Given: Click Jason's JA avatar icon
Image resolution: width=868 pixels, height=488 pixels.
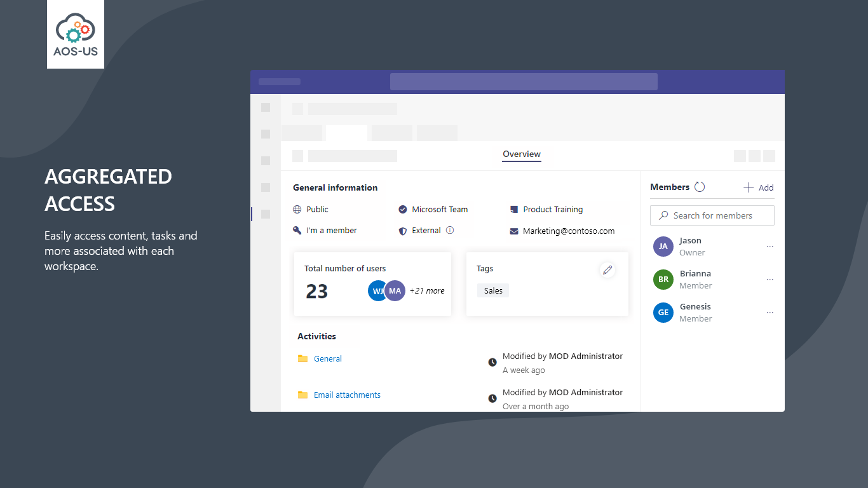Looking at the screenshot, I should pos(663,247).
